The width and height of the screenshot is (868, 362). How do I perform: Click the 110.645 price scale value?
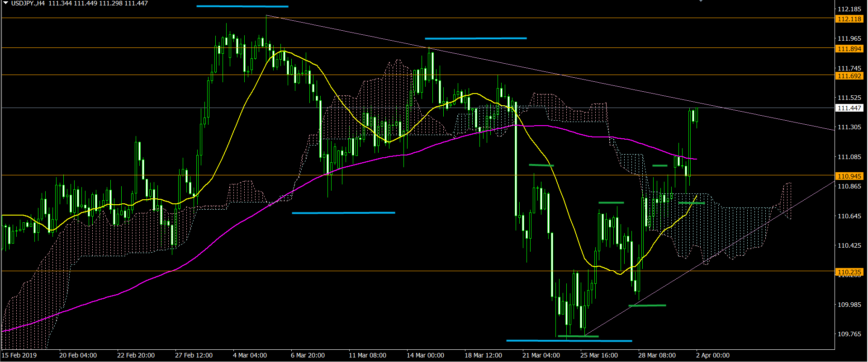pos(849,216)
